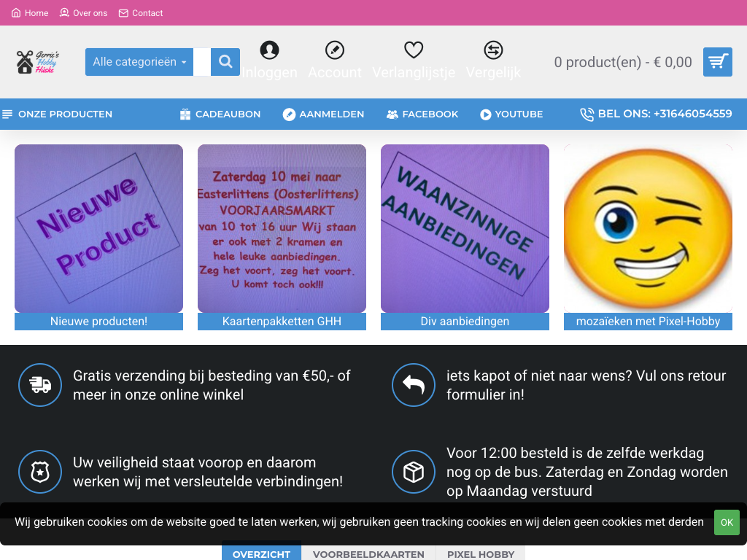Accept cookies with the OK button

[727, 523]
